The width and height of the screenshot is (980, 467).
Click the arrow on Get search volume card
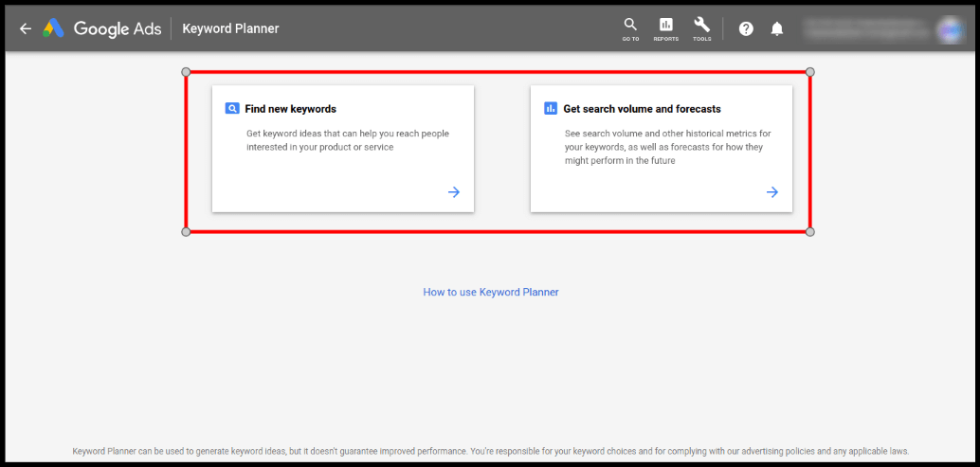point(772,192)
